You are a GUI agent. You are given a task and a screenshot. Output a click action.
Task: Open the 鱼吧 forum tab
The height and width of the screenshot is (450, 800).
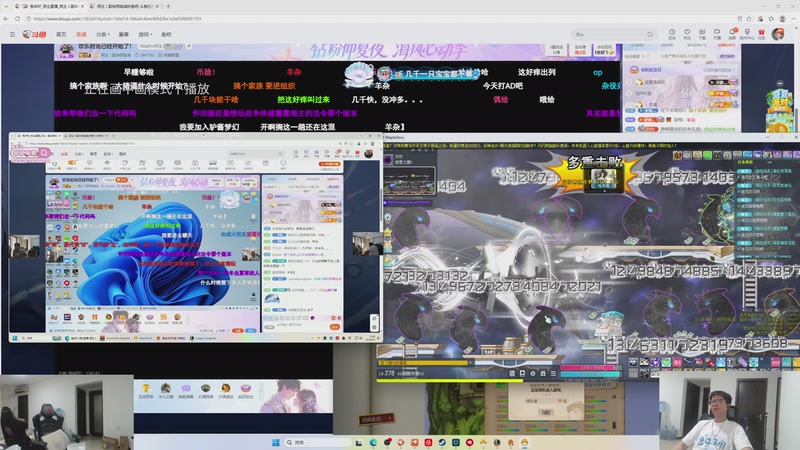click(x=166, y=34)
